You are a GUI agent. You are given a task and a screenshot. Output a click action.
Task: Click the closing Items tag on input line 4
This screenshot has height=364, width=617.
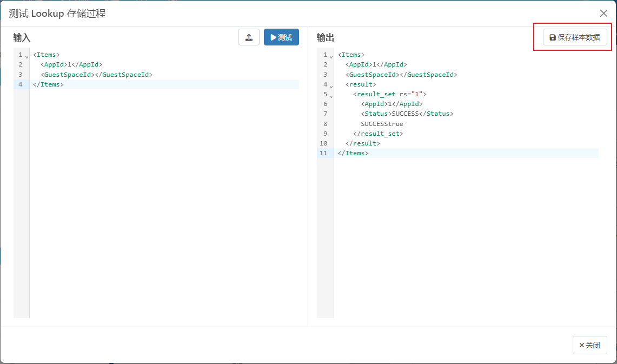pos(48,84)
